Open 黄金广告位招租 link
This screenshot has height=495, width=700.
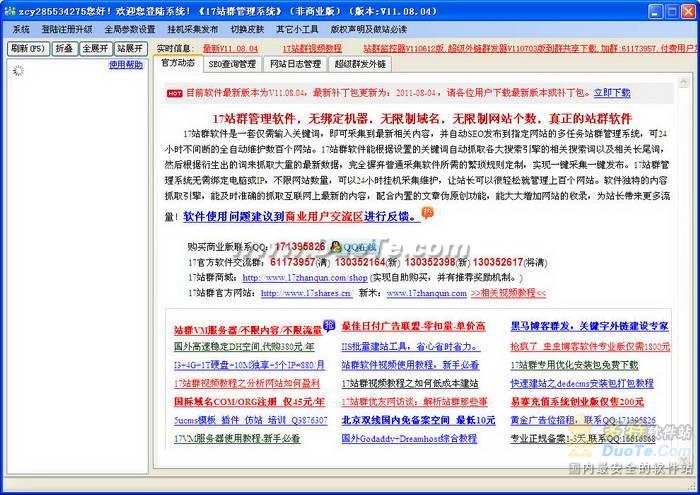(x=583, y=420)
